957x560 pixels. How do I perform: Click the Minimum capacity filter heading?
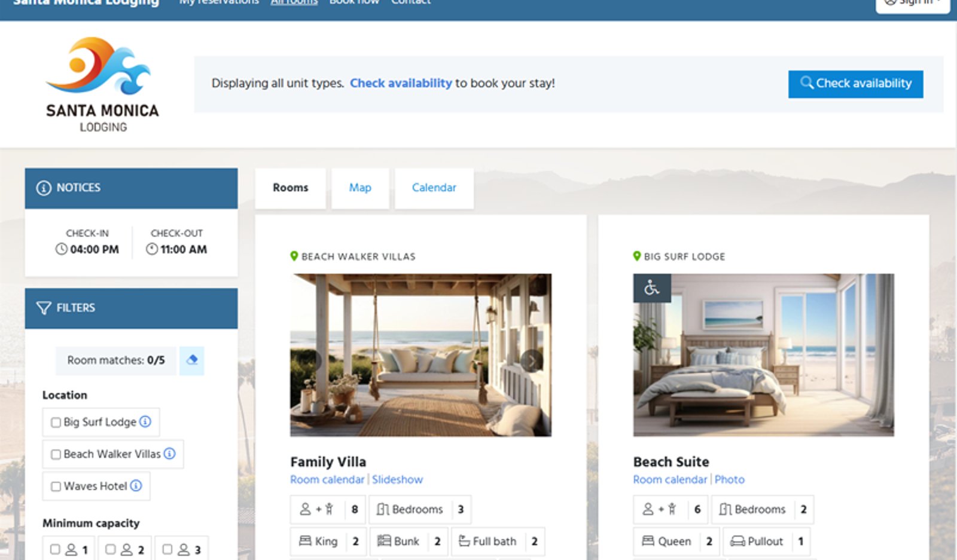tap(91, 523)
